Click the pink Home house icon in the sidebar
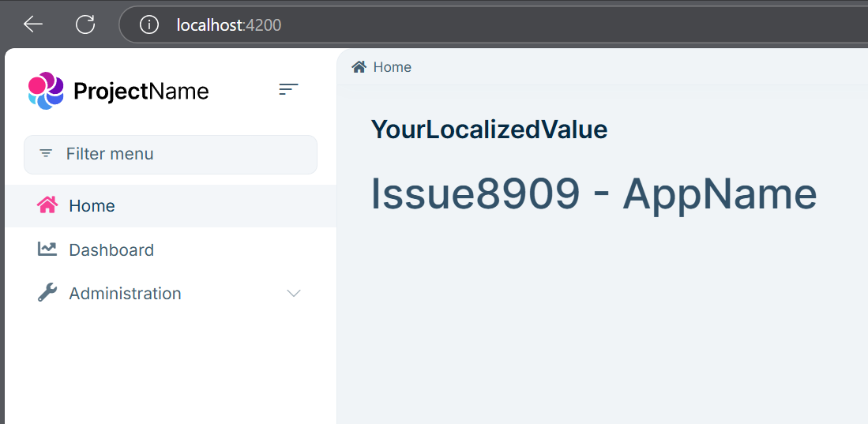868x424 pixels. pos(47,205)
